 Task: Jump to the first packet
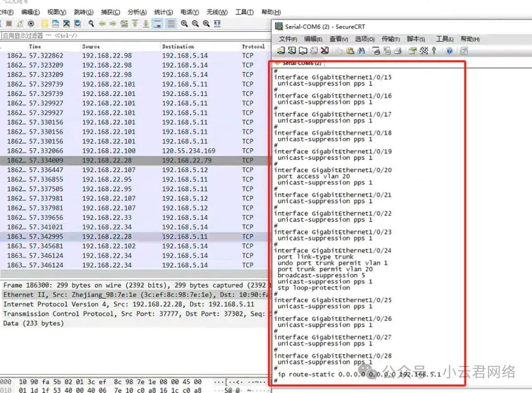coord(135,24)
